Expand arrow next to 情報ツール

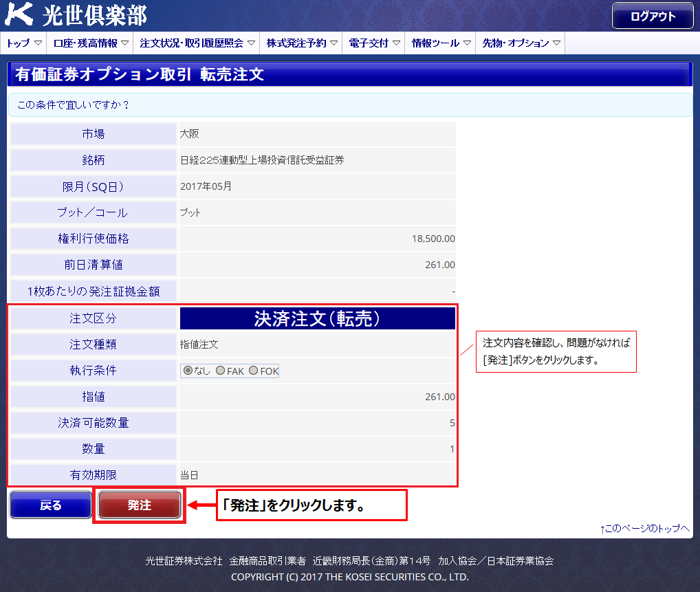[x=467, y=43]
